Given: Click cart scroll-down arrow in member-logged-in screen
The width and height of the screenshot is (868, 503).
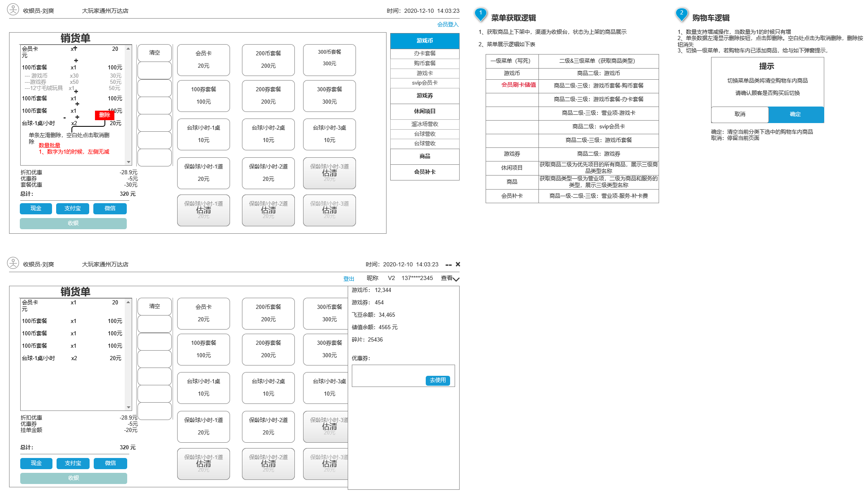Looking at the screenshot, I should (128, 407).
